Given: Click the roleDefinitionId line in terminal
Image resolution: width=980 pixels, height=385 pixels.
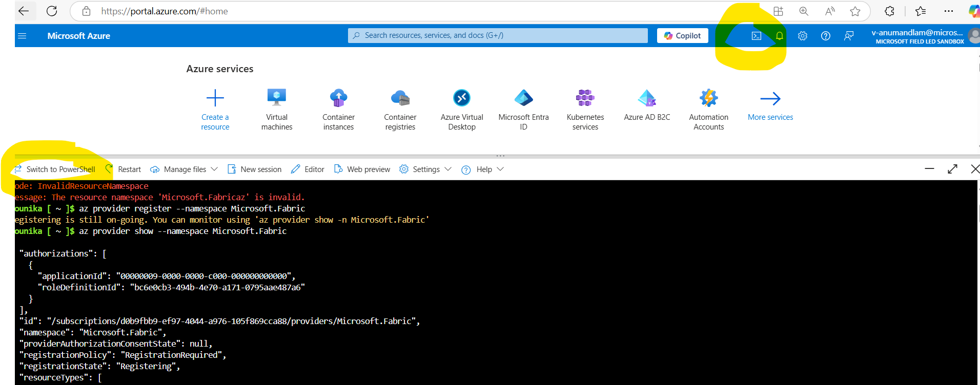Looking at the screenshot, I should (x=171, y=287).
